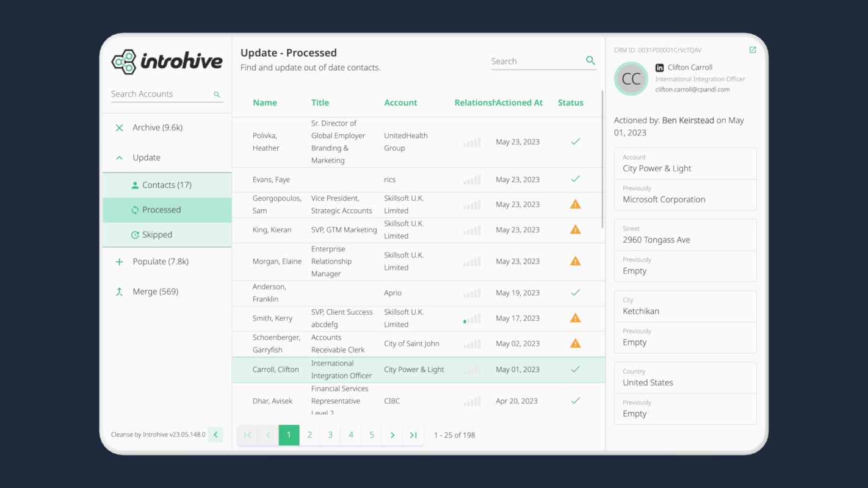Click the Contacts person icon
Viewport: 868px width, 488px height.
[x=135, y=185]
